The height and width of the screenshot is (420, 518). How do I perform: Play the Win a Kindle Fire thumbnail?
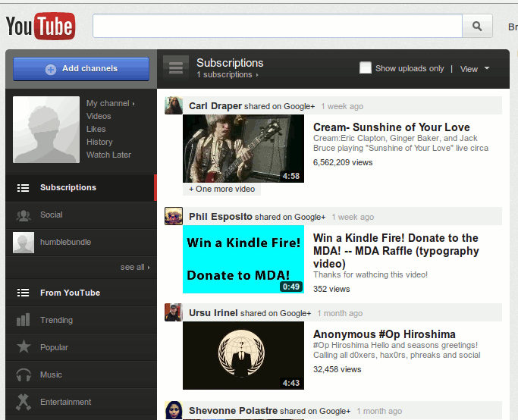(243, 259)
